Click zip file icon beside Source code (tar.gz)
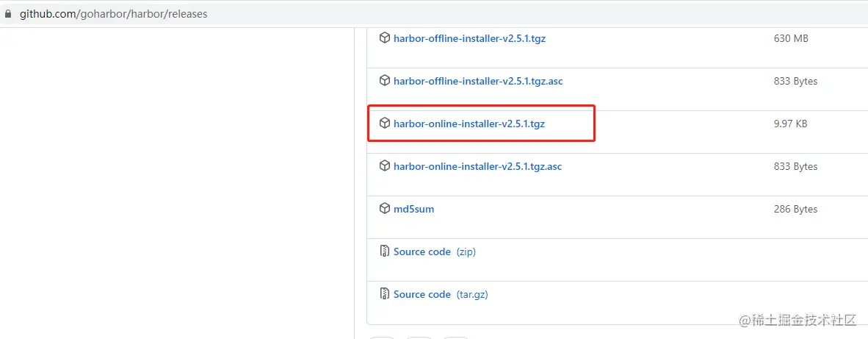This screenshot has width=868, height=339. [x=385, y=293]
